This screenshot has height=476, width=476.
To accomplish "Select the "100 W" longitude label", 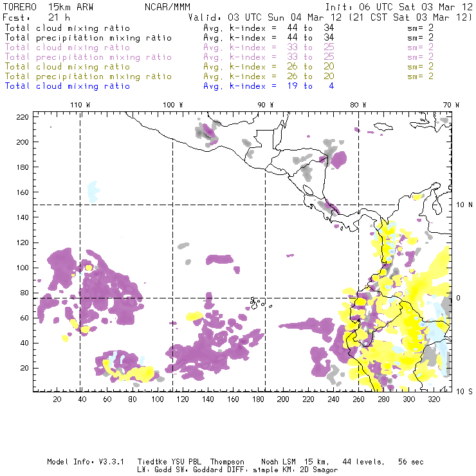I will click(173, 105).
